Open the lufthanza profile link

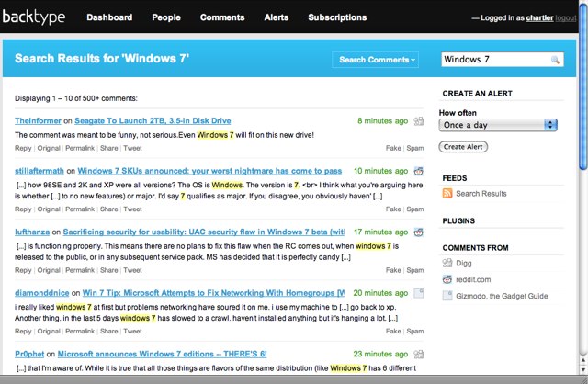(x=32, y=232)
